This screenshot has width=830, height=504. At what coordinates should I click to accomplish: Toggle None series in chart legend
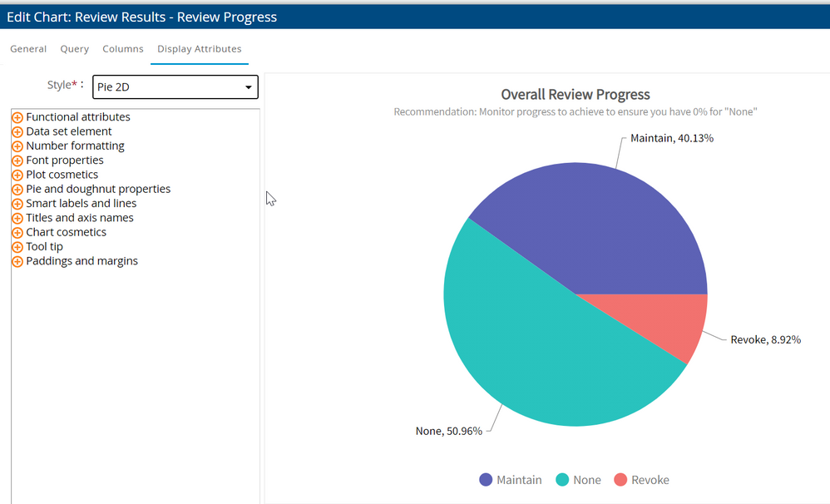point(578,480)
